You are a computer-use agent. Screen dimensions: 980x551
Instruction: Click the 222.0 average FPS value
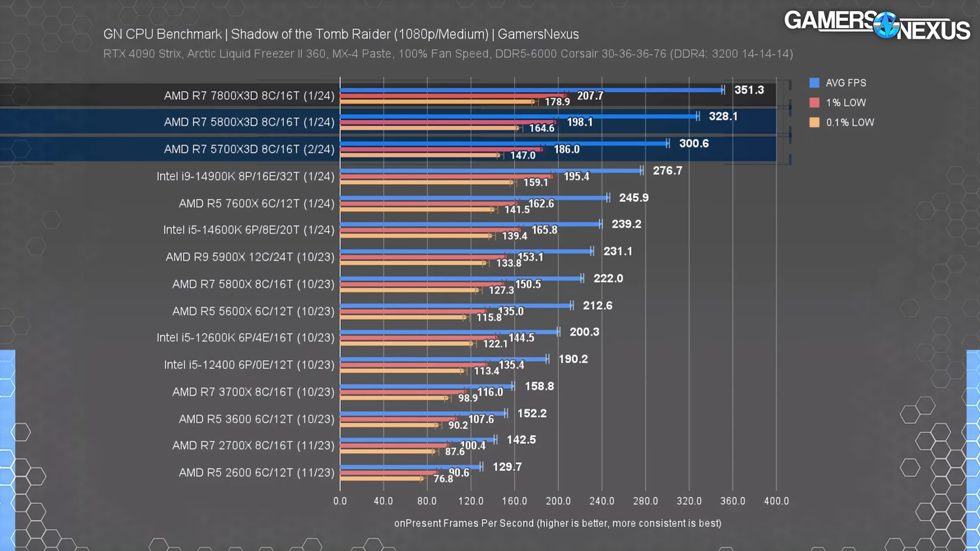click(x=608, y=278)
